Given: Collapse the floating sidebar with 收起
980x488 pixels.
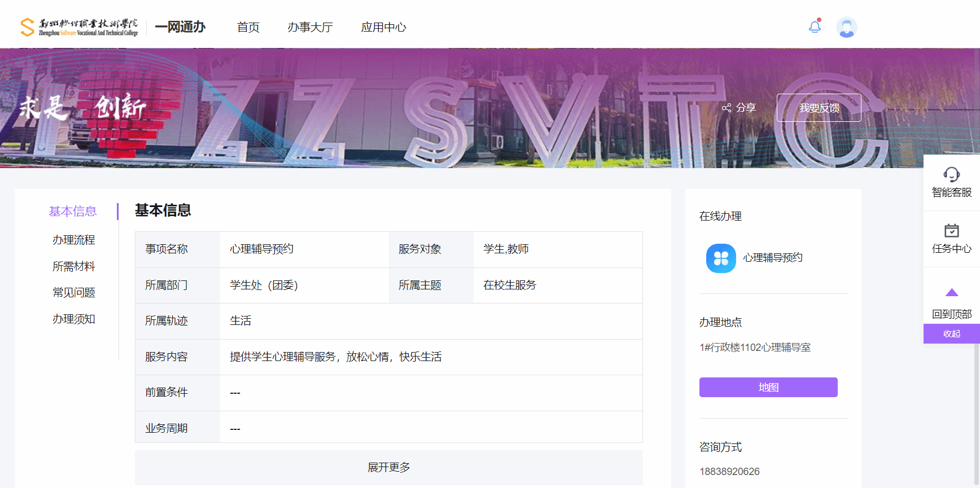Looking at the screenshot, I should coord(951,333).
